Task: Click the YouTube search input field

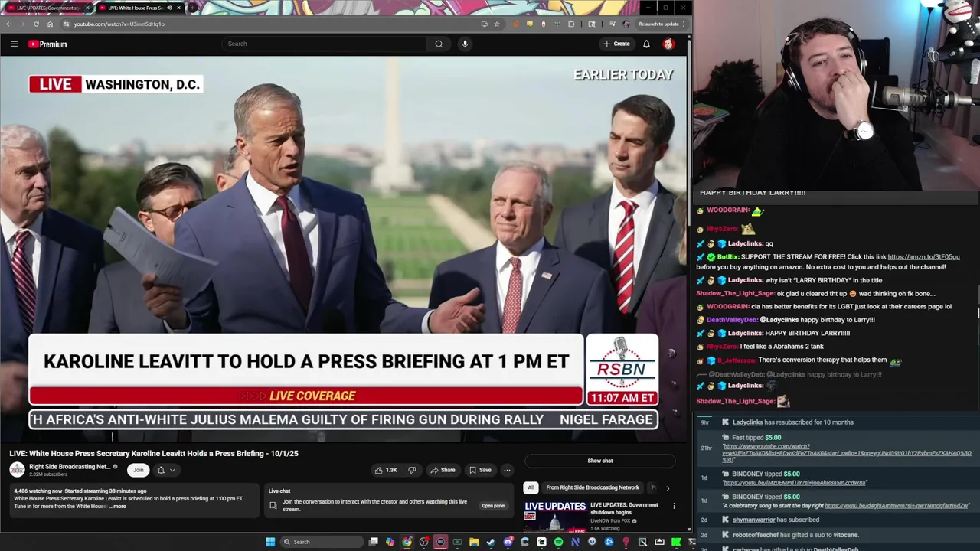Action: coord(325,44)
